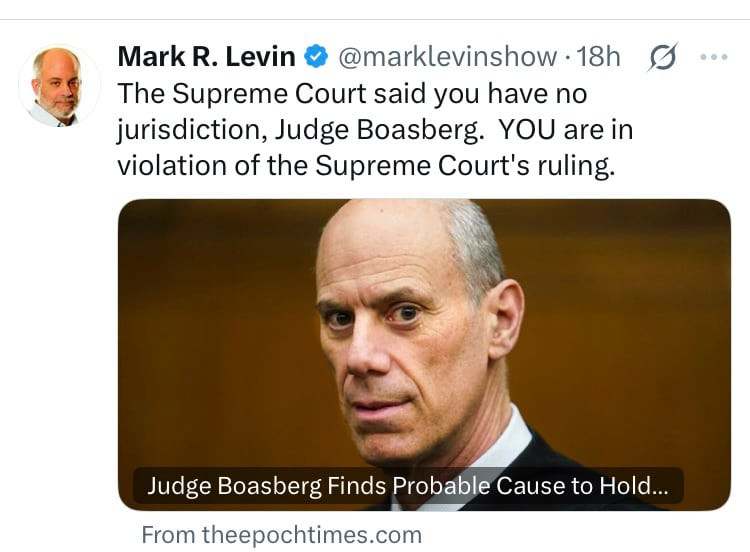
Task: Open the Grok explain icon on the post
Action: (661, 58)
